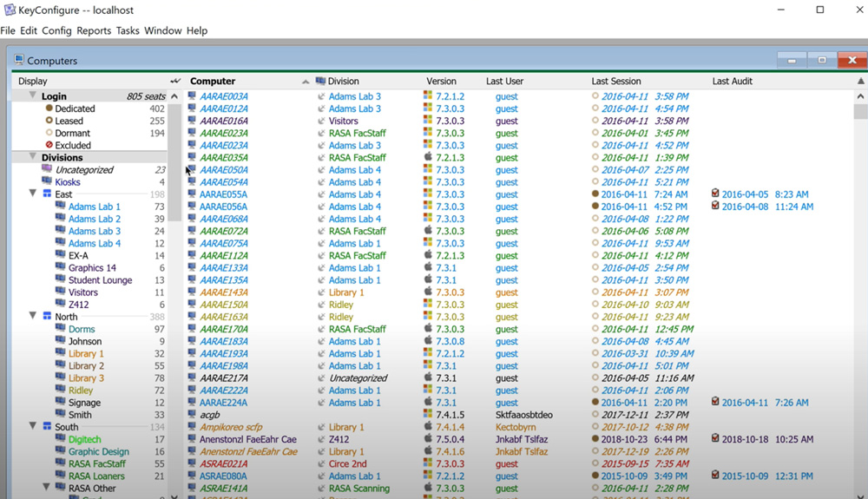Image resolution: width=868 pixels, height=499 pixels.
Task: Select Graphics 14 division
Action: (x=92, y=268)
